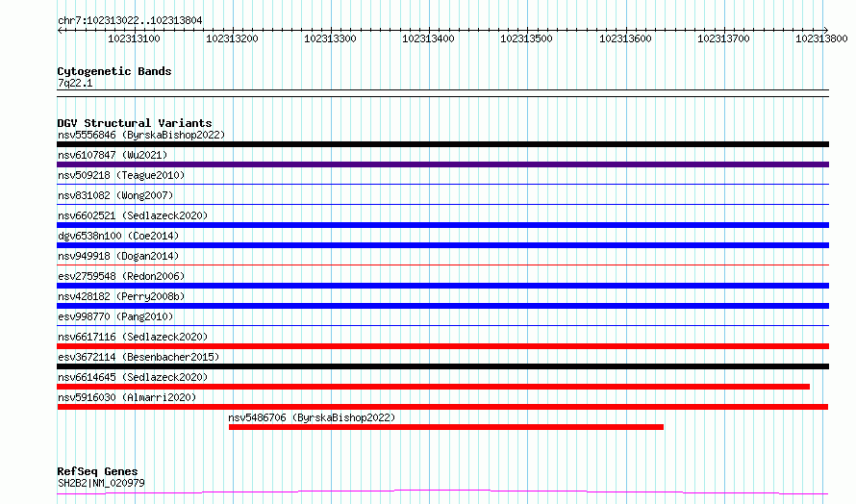Click the purple bar for nsv6107847
The image size is (856, 504).
coord(442,164)
